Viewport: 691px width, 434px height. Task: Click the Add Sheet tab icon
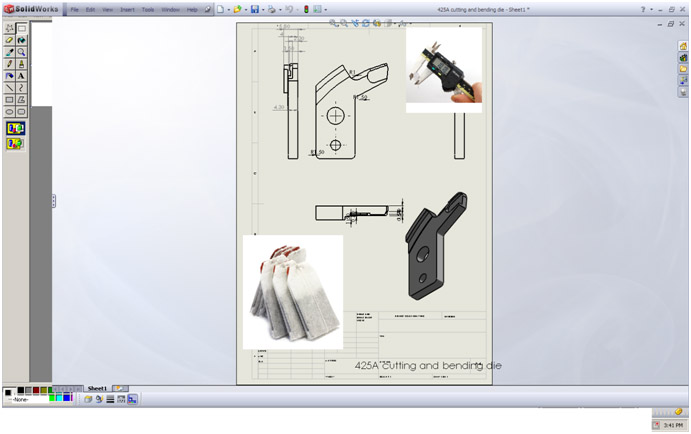pyautogui.click(x=120, y=388)
